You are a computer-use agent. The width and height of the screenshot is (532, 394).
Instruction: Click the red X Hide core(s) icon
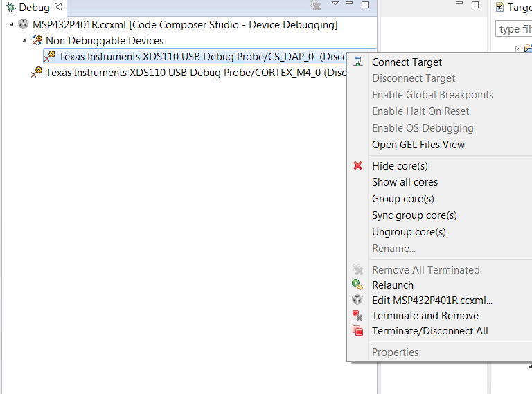[357, 165]
